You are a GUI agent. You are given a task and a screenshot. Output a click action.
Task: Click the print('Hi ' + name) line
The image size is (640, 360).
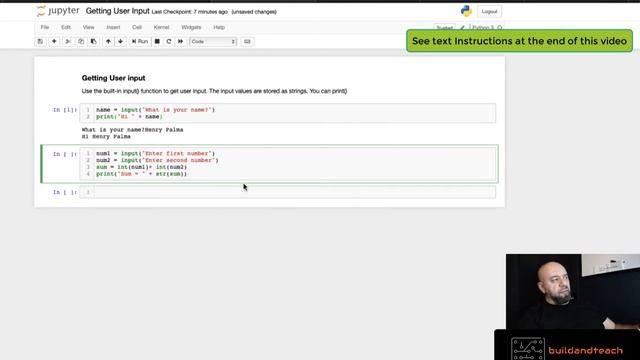[x=129, y=117]
